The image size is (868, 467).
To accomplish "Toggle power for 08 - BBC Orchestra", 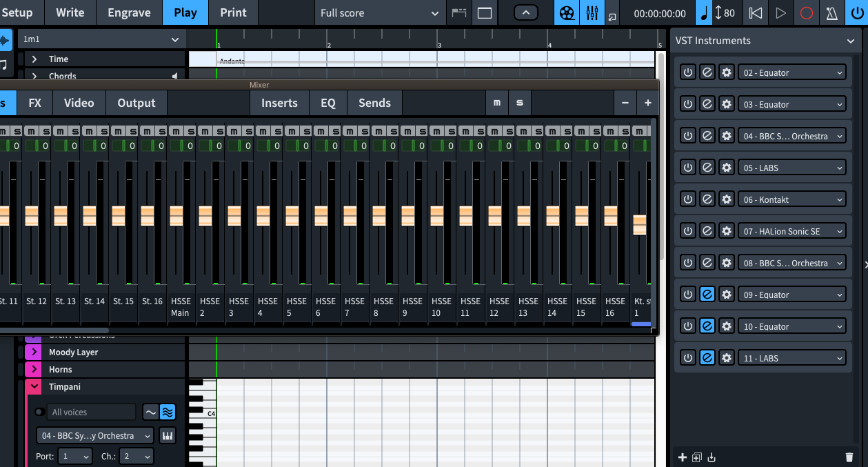I will [687, 263].
